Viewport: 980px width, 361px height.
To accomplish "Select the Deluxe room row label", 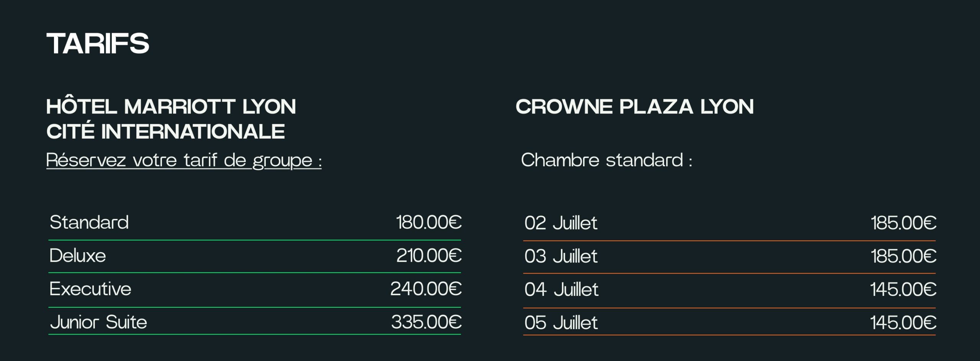I will point(78,256).
